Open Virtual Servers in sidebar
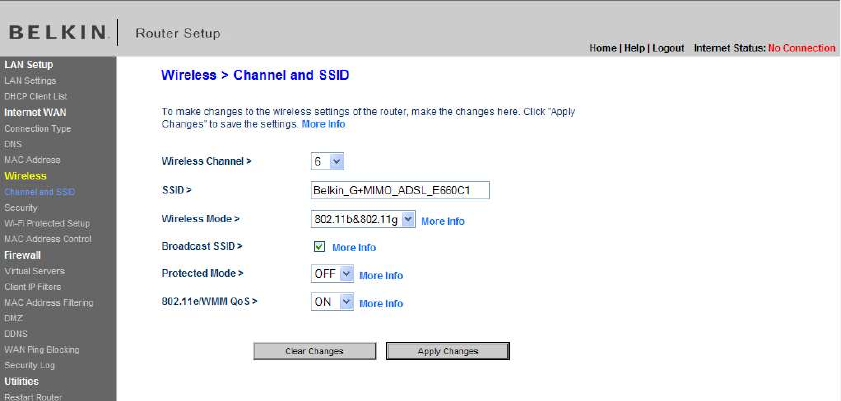Viewport: 841px width, 401px height. [34, 271]
